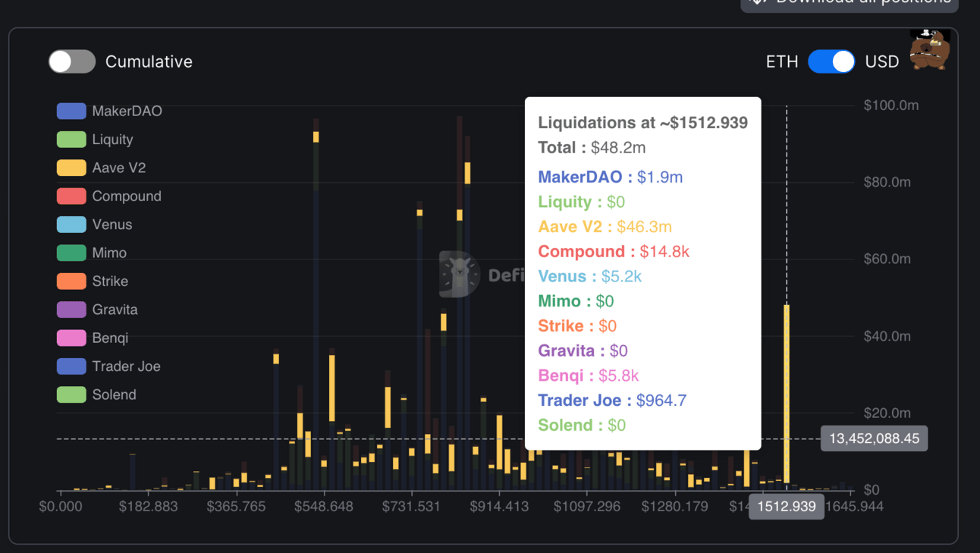Viewport: 980px width, 553px height.
Task: Click 'Aave V2 : $46.3m' tooltip row
Action: click(605, 227)
